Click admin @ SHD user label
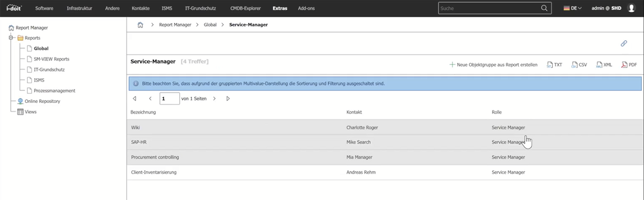This screenshot has width=644, height=200. (606, 8)
